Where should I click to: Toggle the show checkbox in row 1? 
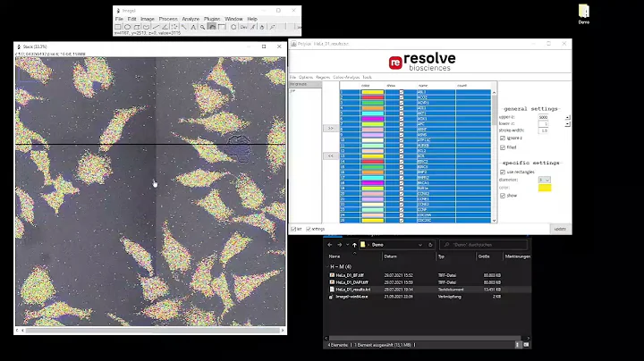pyautogui.click(x=402, y=92)
